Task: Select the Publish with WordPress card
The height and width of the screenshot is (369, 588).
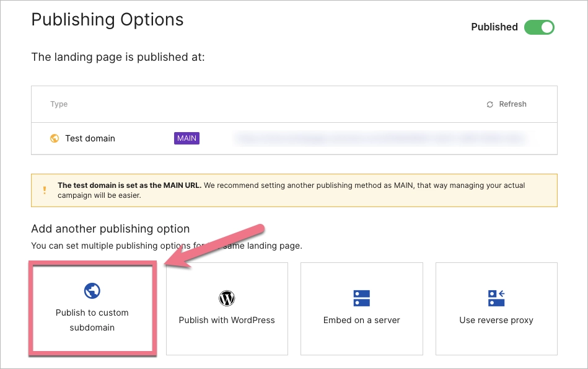Action: click(227, 308)
